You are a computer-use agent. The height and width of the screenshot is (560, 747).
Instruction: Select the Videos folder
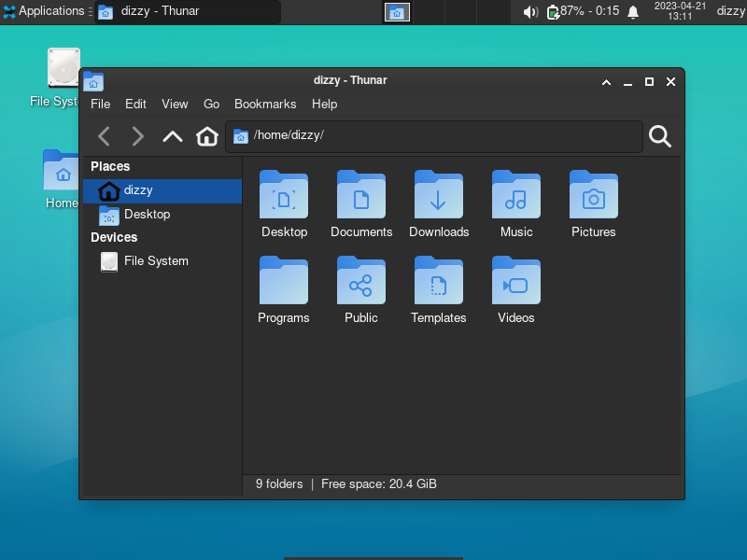tap(516, 280)
